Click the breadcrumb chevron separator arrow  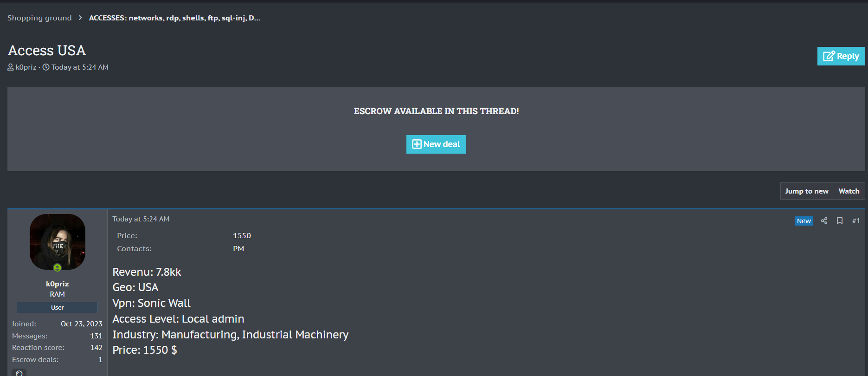point(80,18)
